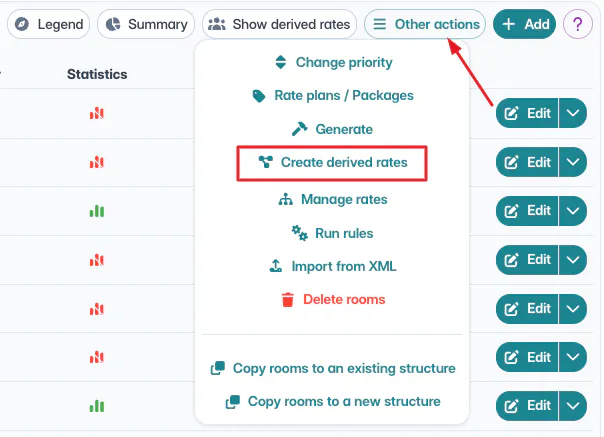604x437 pixels.
Task: Expand the chevron beside first Edit button
Action: (573, 113)
